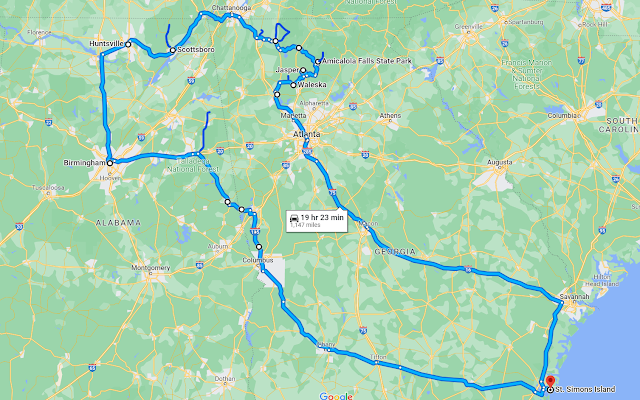The height and width of the screenshot is (400, 640).
Task: Click the Macon city label
Action: (x=368, y=224)
